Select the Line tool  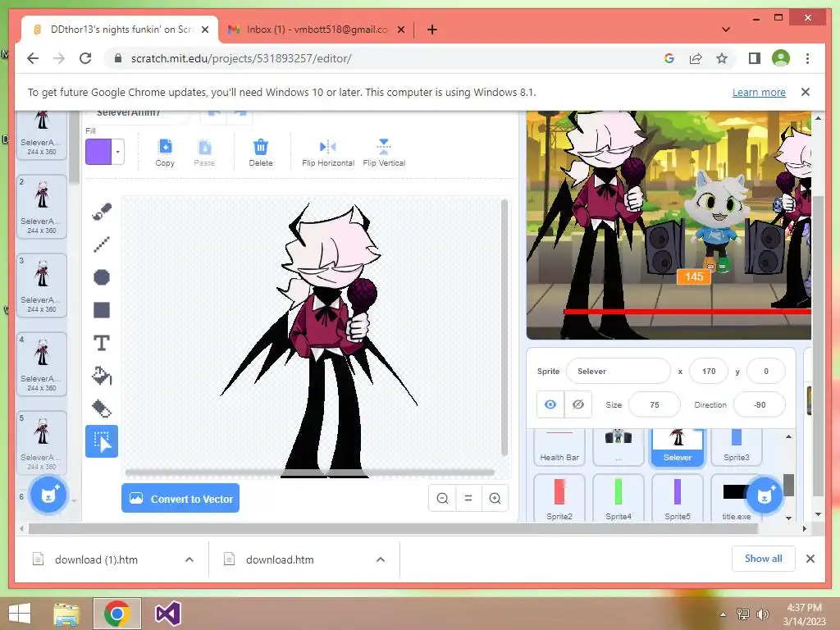101,244
